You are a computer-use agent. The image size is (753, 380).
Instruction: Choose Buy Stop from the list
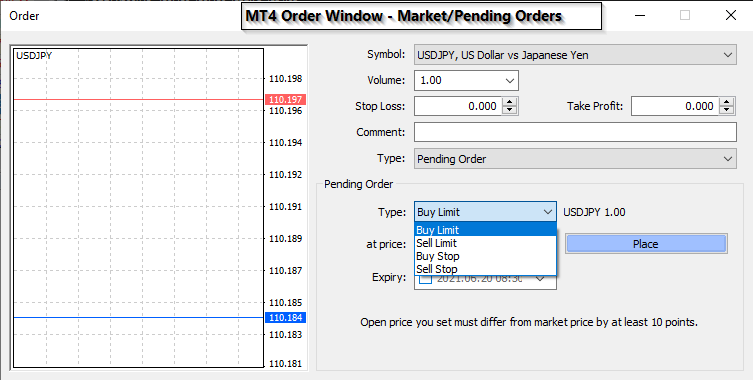point(485,256)
